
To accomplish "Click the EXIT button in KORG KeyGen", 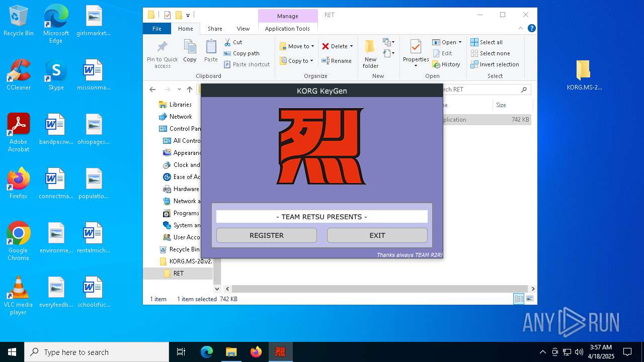I will coord(377,235).
